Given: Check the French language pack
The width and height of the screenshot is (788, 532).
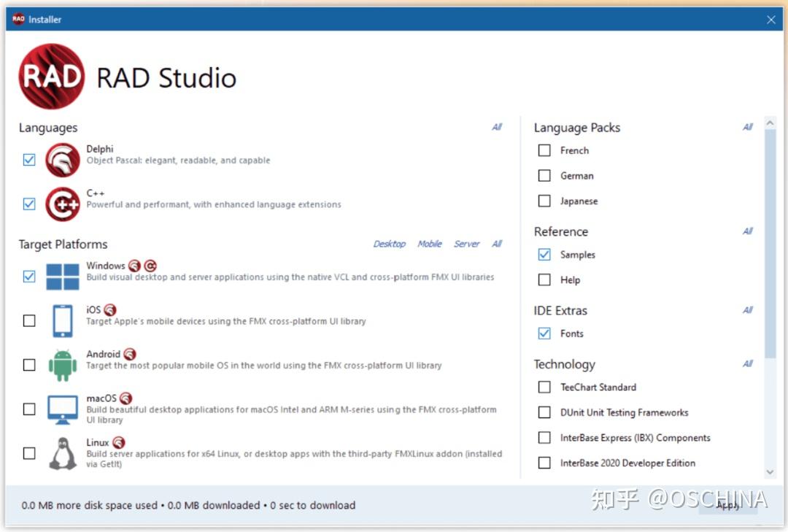Looking at the screenshot, I should click(544, 150).
